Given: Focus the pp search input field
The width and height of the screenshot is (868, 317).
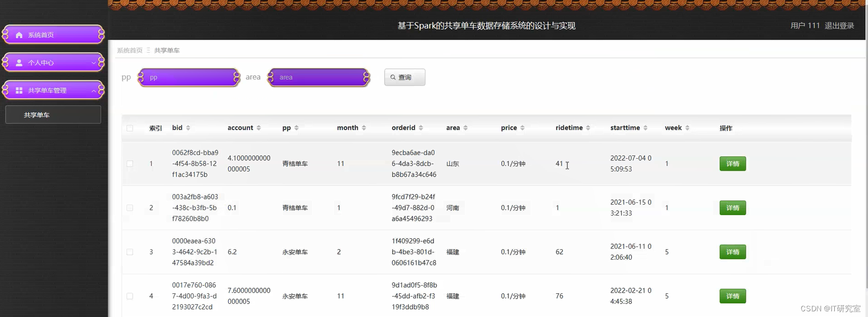Looking at the screenshot, I should click(189, 77).
